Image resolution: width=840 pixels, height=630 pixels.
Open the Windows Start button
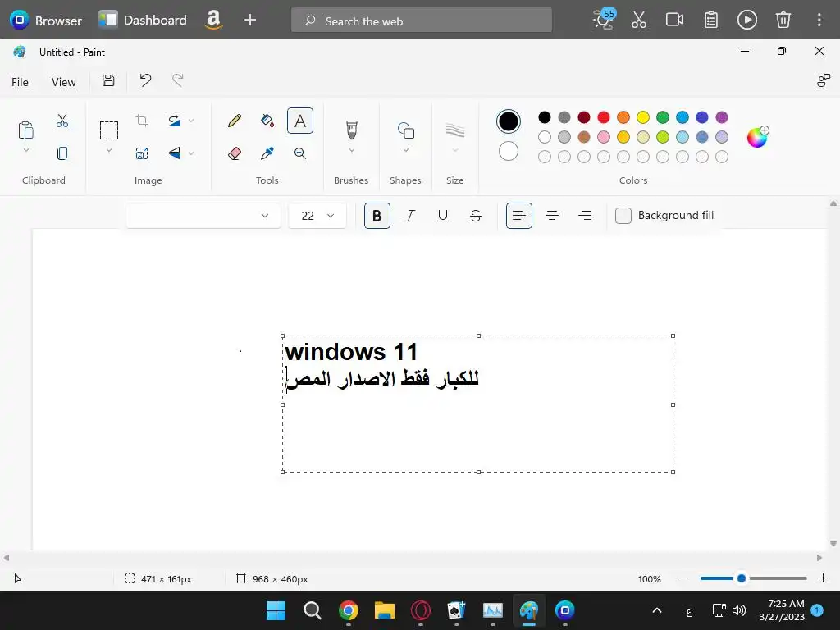pos(276,610)
